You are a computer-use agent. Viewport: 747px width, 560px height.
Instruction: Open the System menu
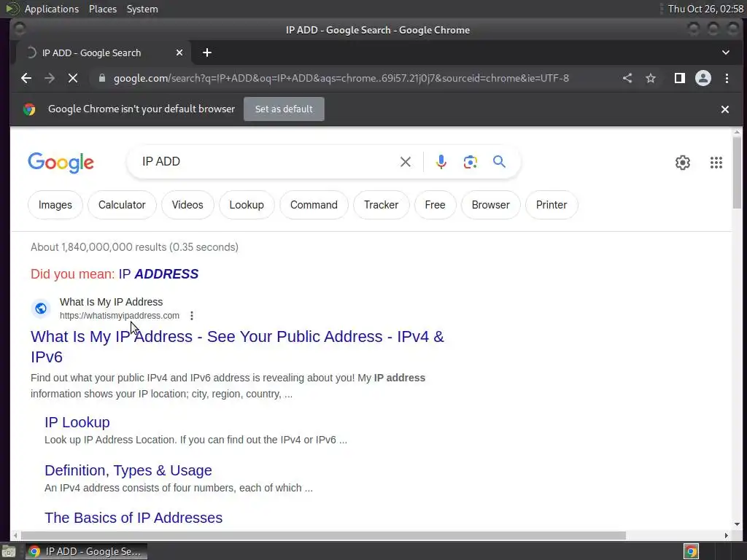(142, 9)
